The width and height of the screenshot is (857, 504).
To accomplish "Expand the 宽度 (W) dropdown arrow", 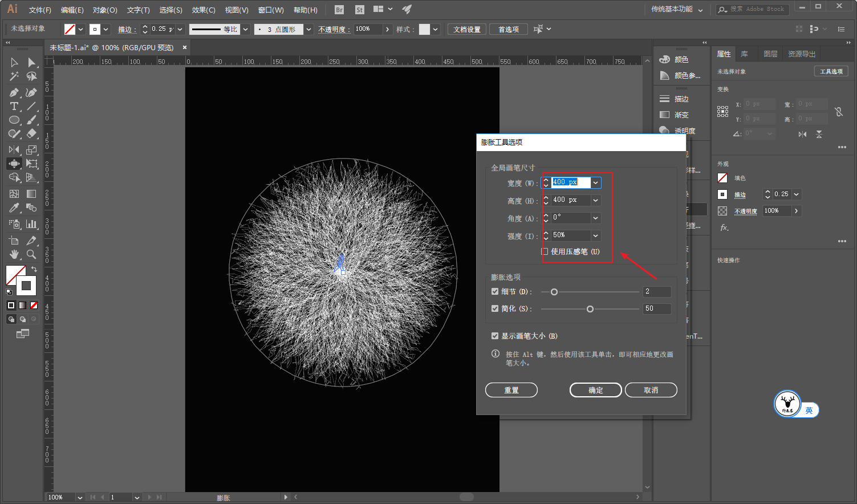I will [596, 182].
